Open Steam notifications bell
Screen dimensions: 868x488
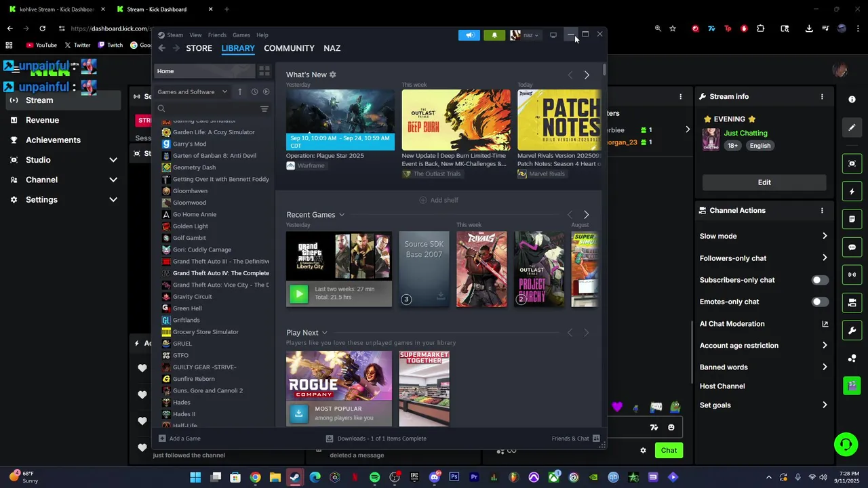tap(494, 35)
